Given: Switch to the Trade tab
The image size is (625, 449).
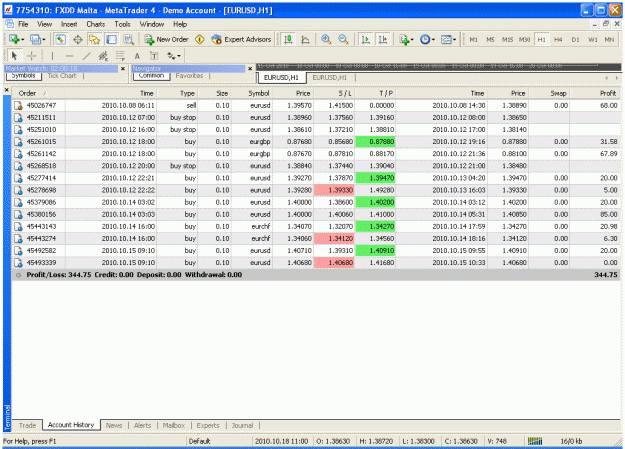Looking at the screenshot, I should click(x=28, y=425).
